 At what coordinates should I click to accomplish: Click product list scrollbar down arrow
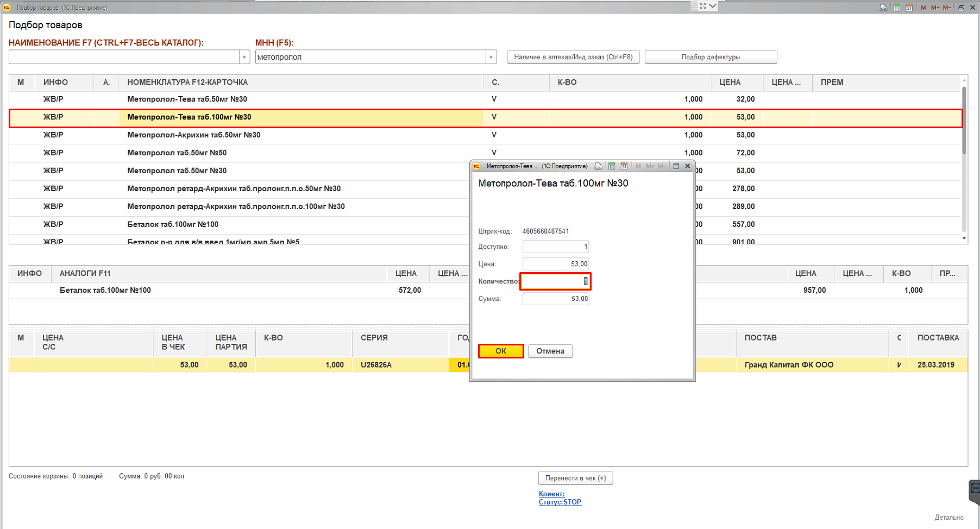[964, 238]
